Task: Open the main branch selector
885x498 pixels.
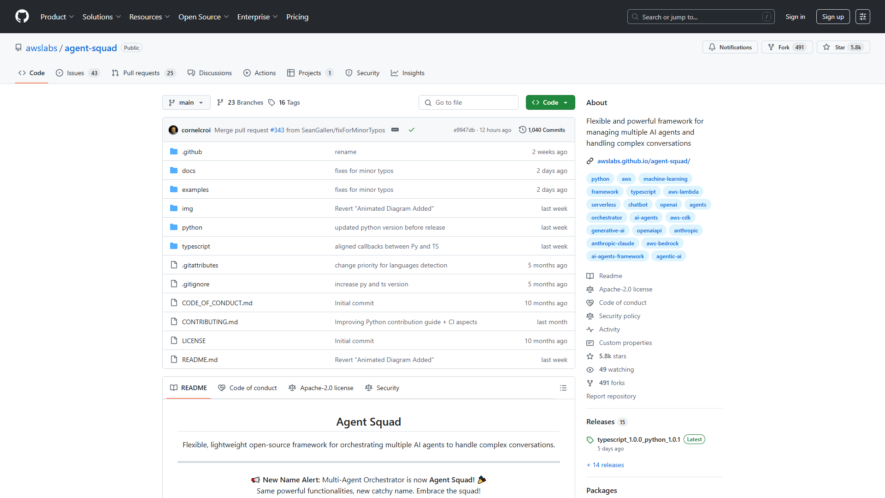Action: 186,102
